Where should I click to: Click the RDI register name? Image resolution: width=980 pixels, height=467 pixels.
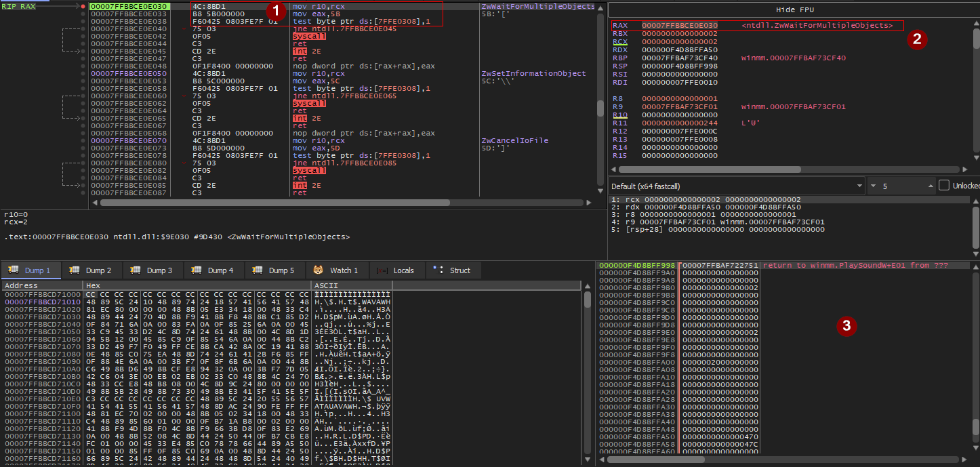(619, 83)
